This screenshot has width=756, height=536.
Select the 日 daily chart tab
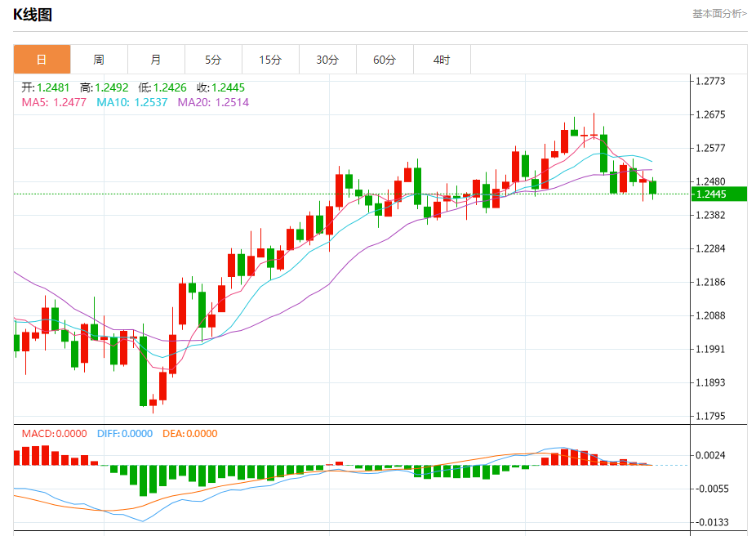pos(42,60)
